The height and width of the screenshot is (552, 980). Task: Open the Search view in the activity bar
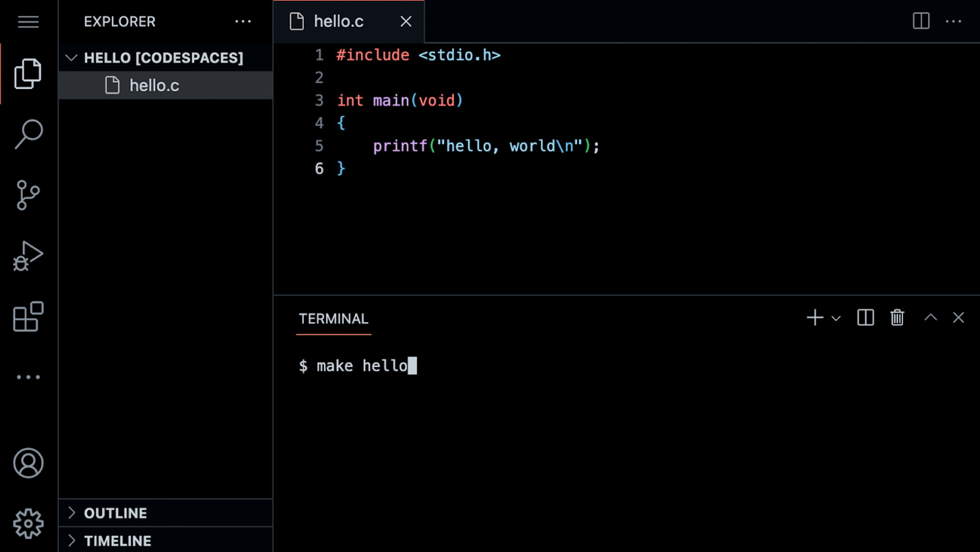point(28,133)
